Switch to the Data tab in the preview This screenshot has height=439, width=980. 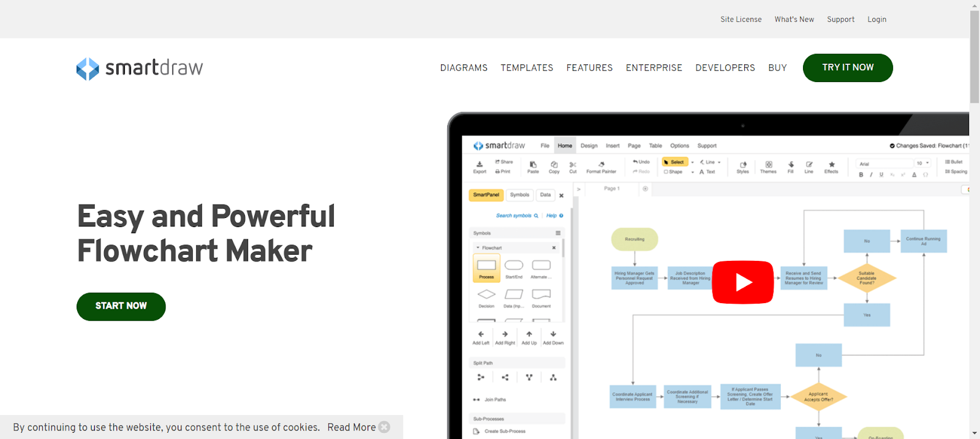pyautogui.click(x=545, y=195)
